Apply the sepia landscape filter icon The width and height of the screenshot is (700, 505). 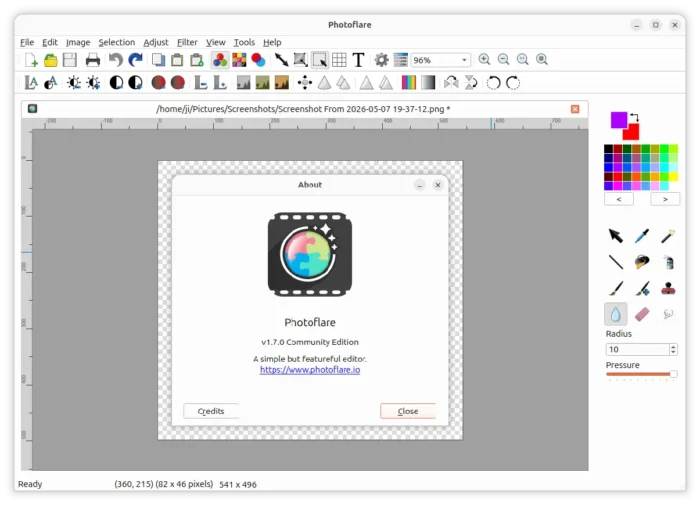click(282, 83)
